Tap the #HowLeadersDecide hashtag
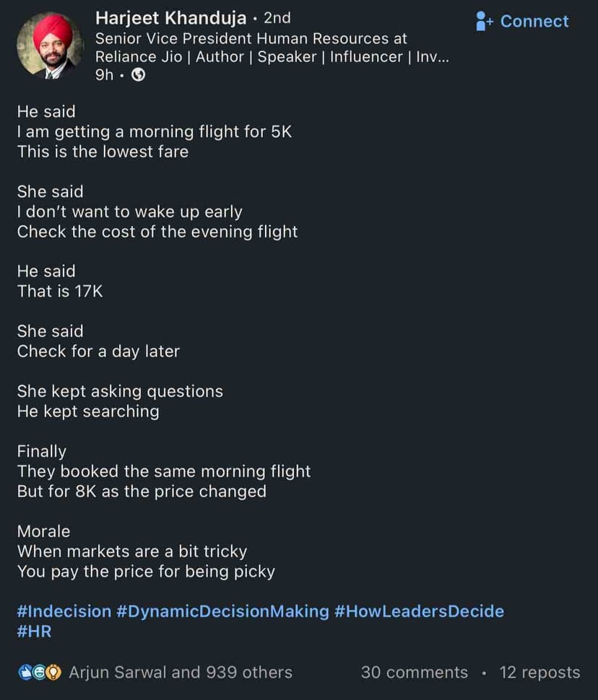The width and height of the screenshot is (598, 700). [x=419, y=611]
